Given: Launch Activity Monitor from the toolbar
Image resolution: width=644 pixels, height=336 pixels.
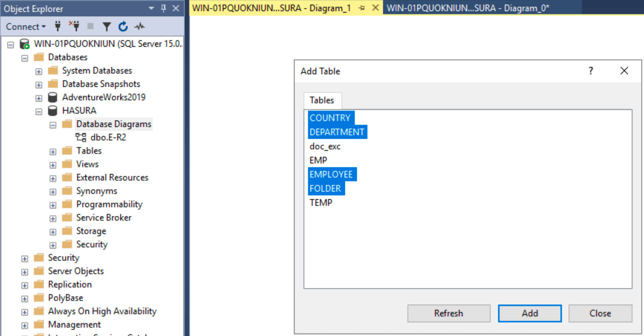Looking at the screenshot, I should point(139,26).
